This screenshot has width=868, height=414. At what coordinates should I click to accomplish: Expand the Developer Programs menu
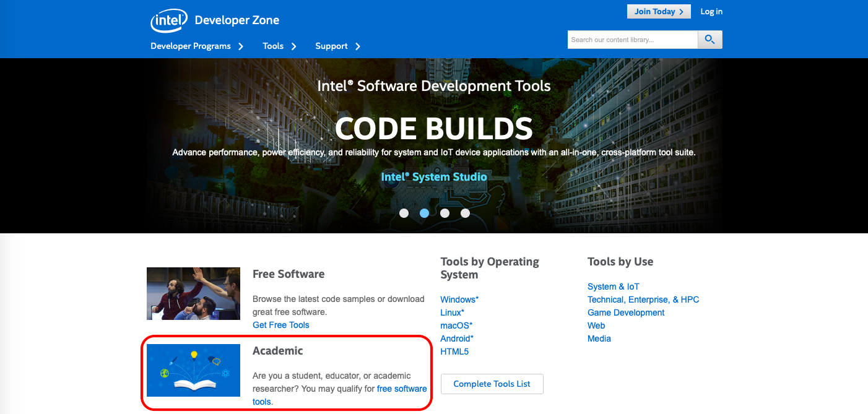click(x=196, y=46)
